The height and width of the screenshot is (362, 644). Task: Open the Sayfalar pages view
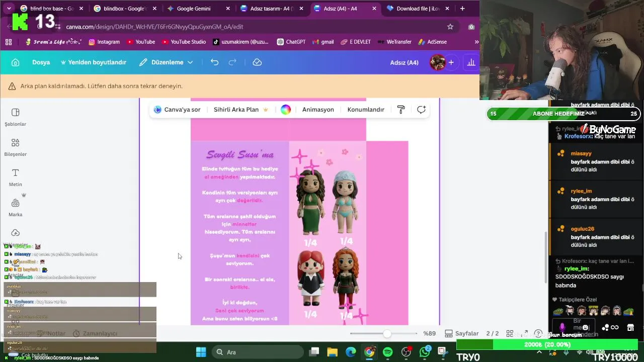(x=462, y=333)
